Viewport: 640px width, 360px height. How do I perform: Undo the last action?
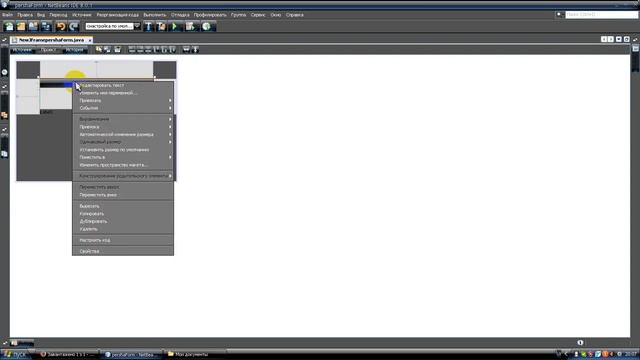pyautogui.click(x=61, y=27)
